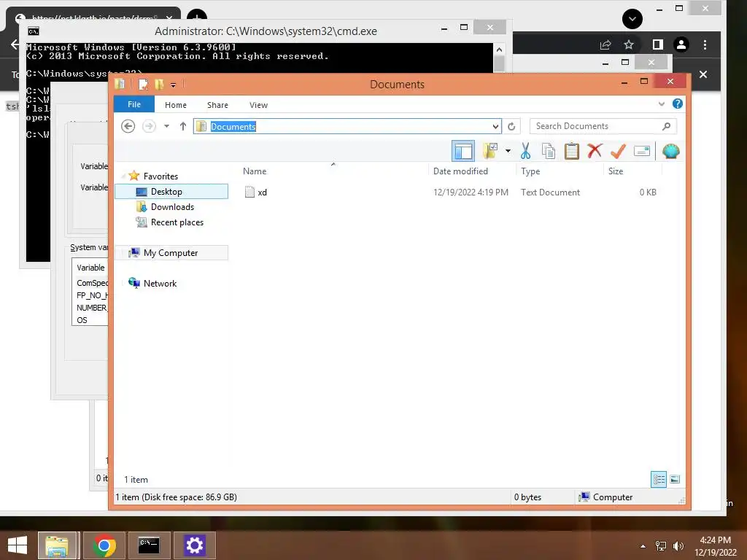Image resolution: width=747 pixels, height=560 pixels.
Task: Click the Copy icon in toolbar
Action: (x=549, y=152)
